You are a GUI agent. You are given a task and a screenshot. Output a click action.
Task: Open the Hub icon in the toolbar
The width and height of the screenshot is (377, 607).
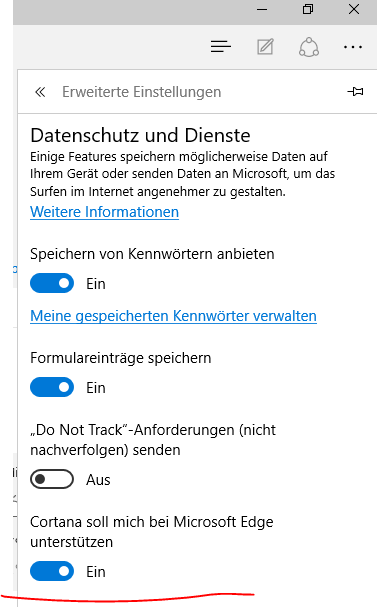click(x=221, y=47)
